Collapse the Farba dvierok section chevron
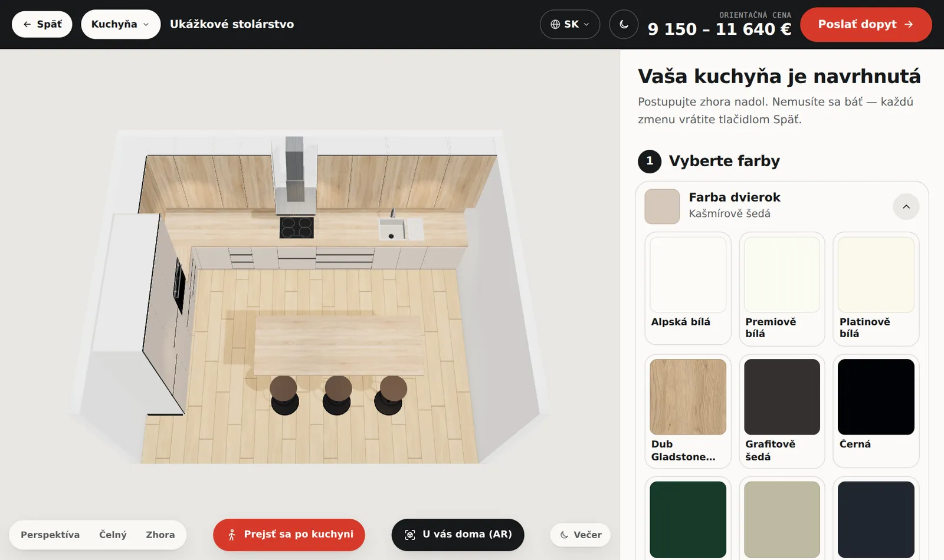The width and height of the screenshot is (944, 560). (906, 206)
